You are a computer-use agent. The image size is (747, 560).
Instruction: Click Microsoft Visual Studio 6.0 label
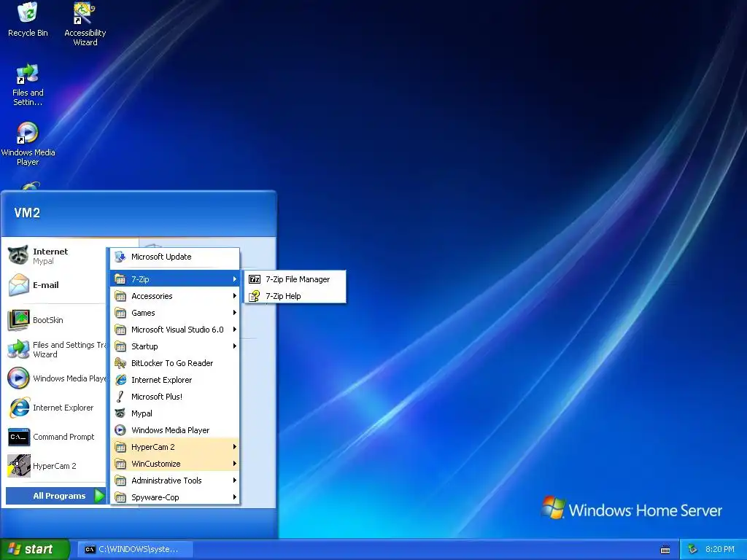coord(177,330)
